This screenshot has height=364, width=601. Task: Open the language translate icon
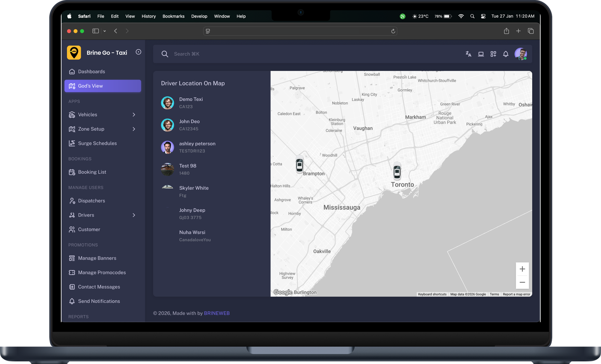tap(468, 54)
